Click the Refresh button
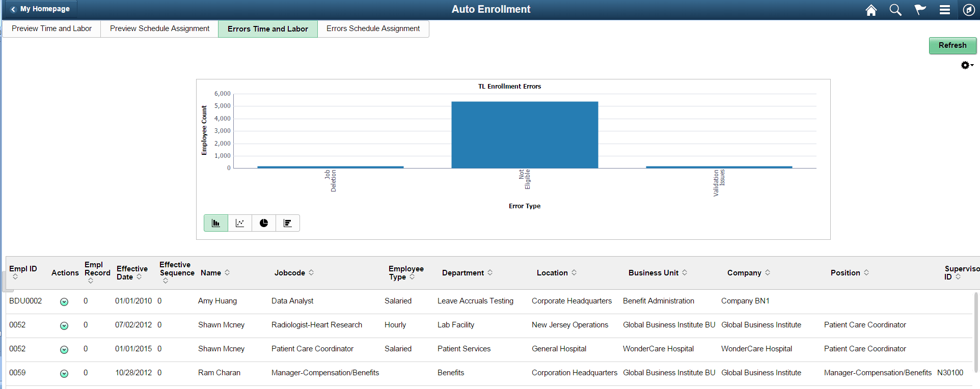Screen dimensions: 980x389 click(952, 45)
